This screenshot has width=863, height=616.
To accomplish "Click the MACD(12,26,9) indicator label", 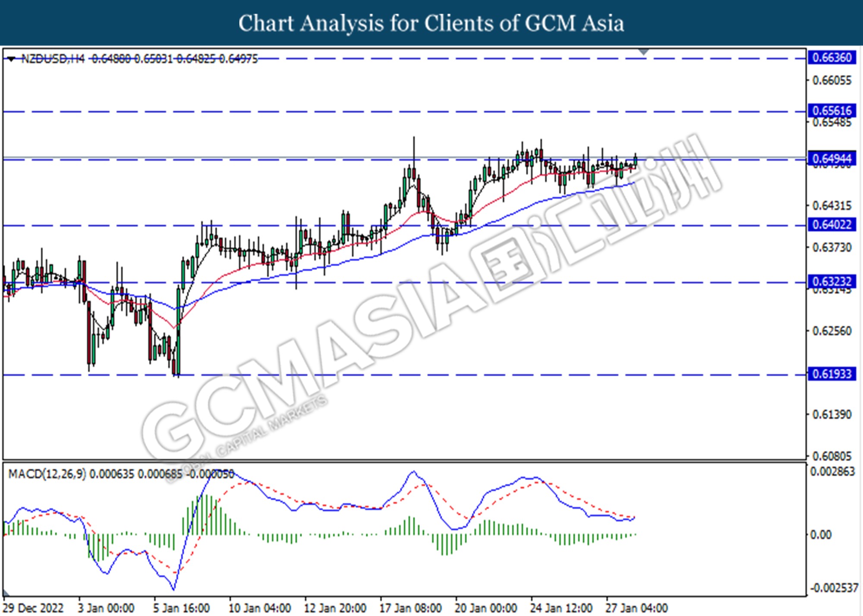I will tap(47, 474).
